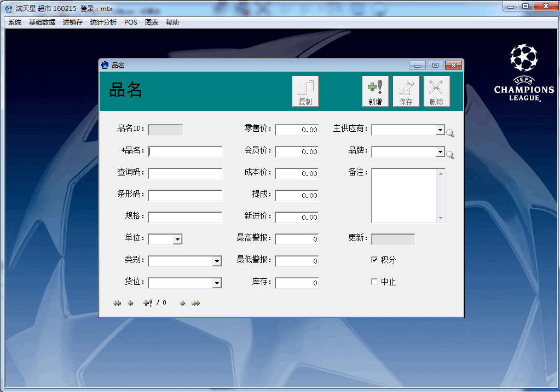Go to previous record with left arrow
The height and width of the screenshot is (392, 560).
pyautogui.click(x=130, y=303)
